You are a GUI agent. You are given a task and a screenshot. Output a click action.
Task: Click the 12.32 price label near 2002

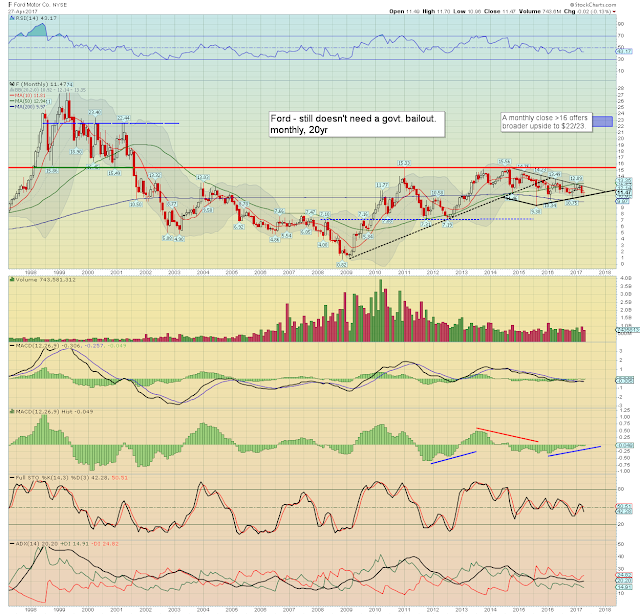(x=154, y=175)
